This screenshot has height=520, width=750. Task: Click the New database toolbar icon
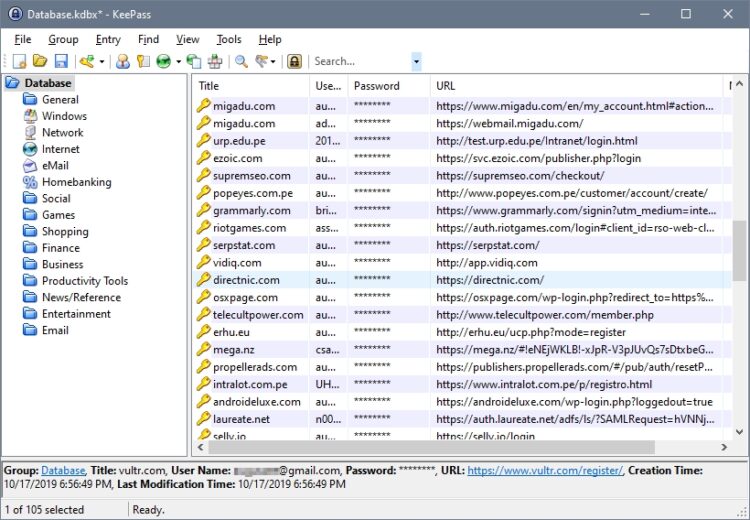pyautogui.click(x=20, y=61)
